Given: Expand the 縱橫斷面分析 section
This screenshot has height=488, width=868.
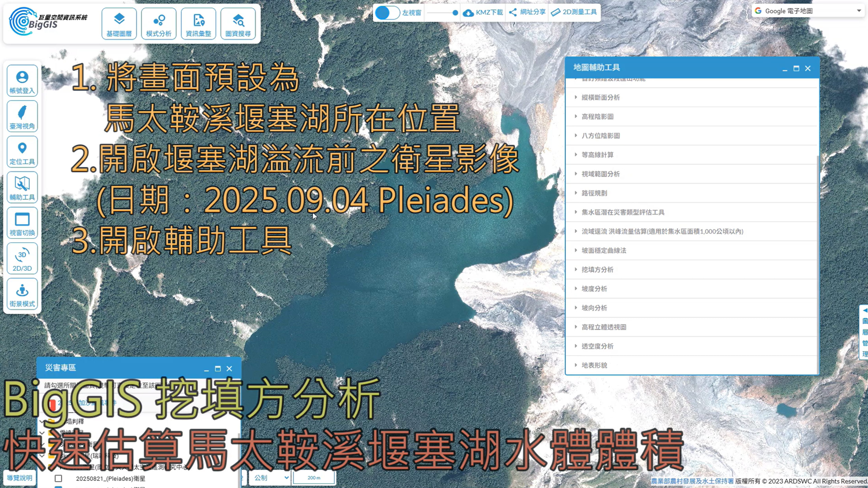Looking at the screenshot, I should pos(601,97).
